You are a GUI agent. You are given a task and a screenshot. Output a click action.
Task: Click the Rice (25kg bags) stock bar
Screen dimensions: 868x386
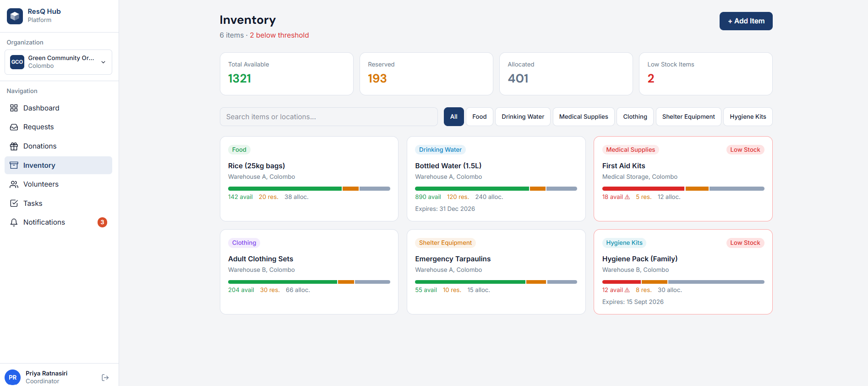[x=309, y=189]
